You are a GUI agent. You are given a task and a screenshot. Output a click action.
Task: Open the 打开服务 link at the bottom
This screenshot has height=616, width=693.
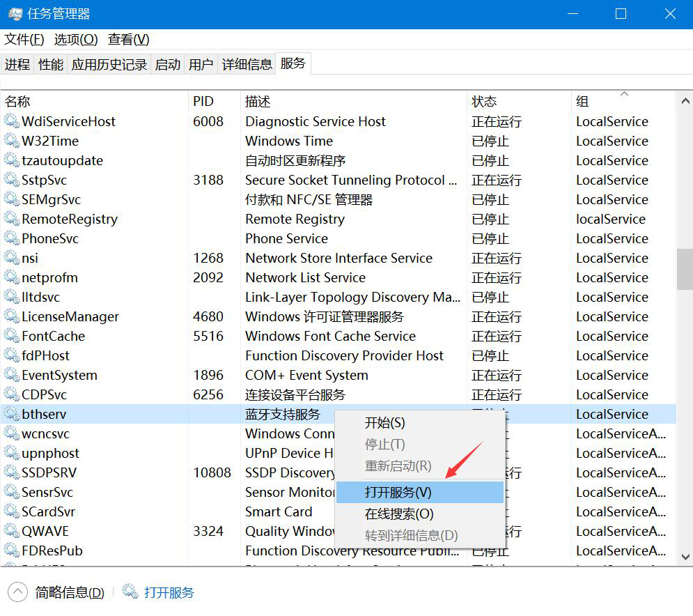[x=169, y=593]
